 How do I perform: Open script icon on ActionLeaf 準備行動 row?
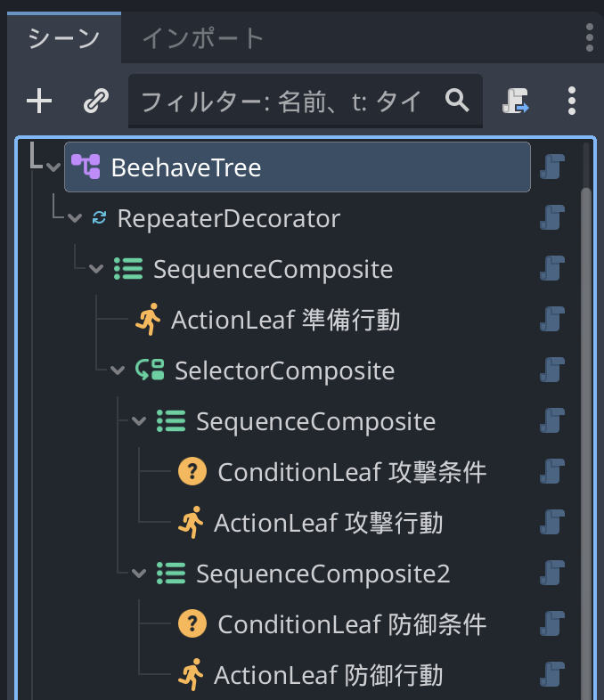[553, 320]
